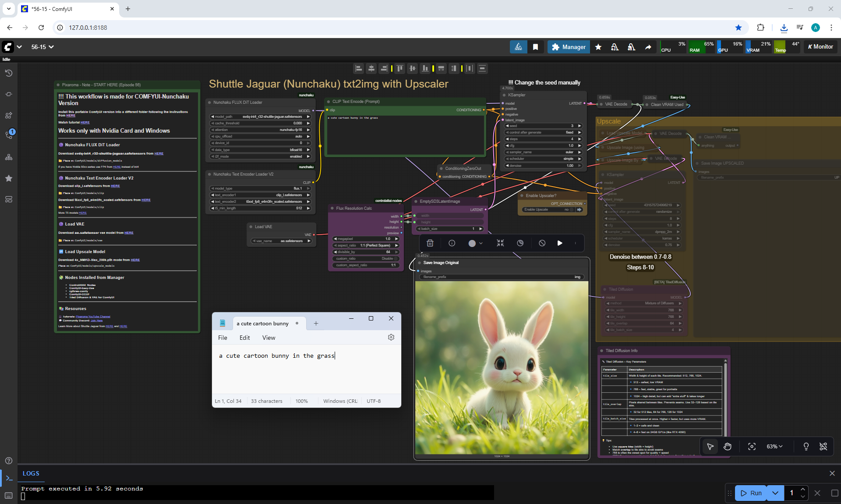Open the Notepad File menu
841x504 pixels.
tap(223, 338)
